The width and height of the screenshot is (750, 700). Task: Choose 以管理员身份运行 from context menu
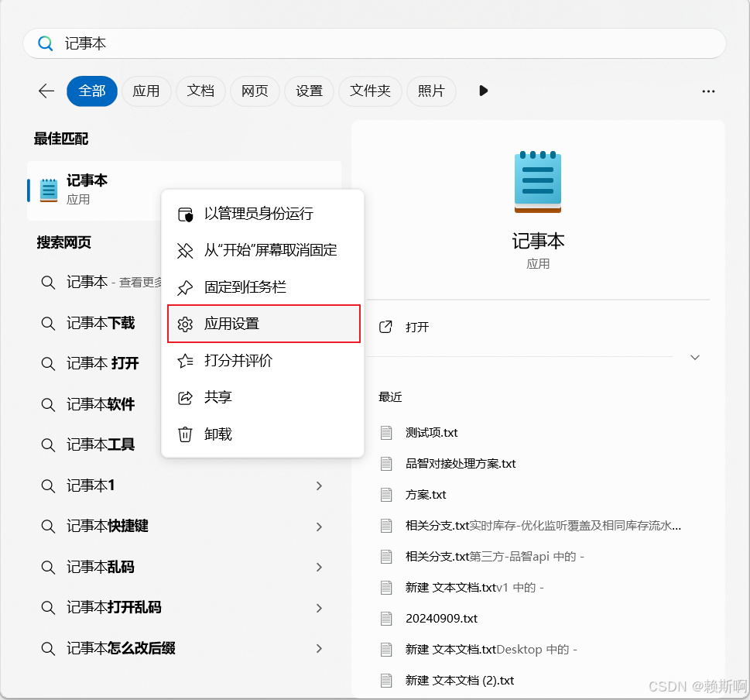coord(263,214)
